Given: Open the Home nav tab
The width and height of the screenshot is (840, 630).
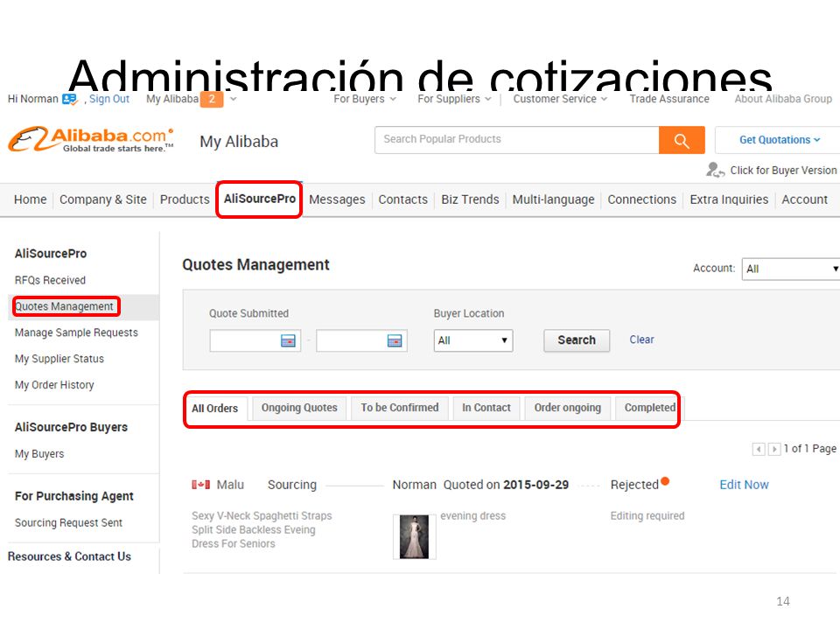Looking at the screenshot, I should (x=30, y=199).
